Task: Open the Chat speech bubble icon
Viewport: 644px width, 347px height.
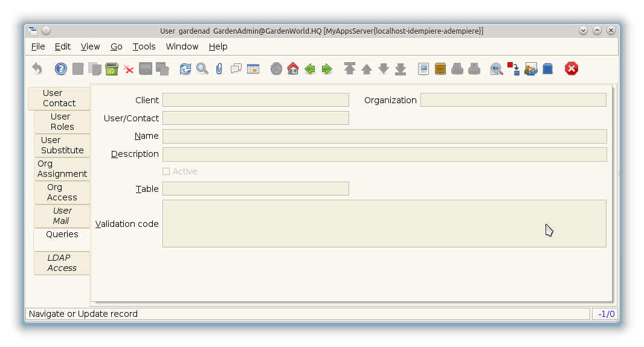Action: 236,69
